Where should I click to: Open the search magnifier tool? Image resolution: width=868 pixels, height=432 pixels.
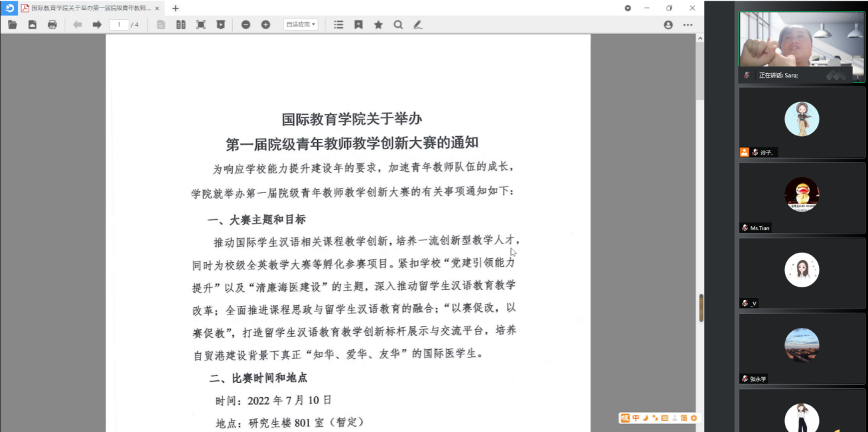click(x=398, y=25)
